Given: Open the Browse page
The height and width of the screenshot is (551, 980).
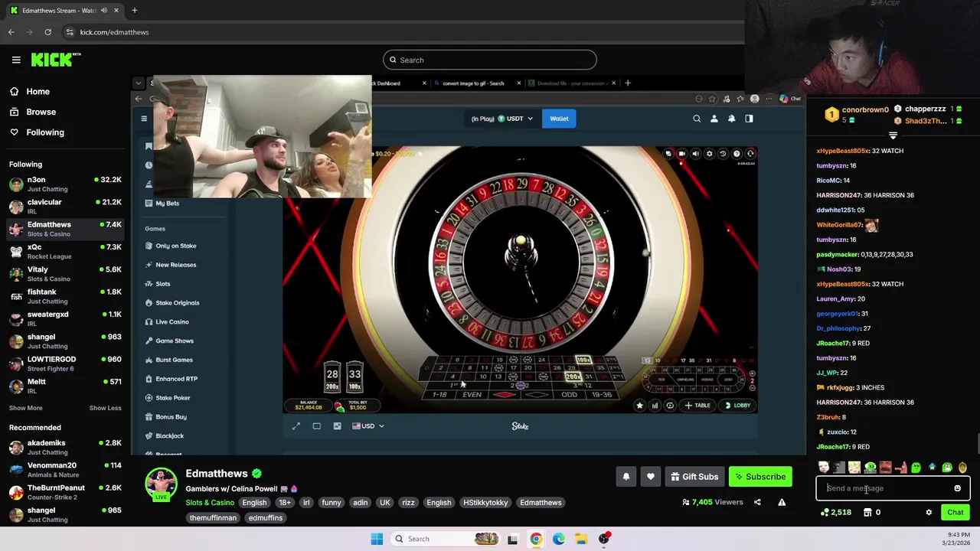Looking at the screenshot, I should (x=41, y=112).
